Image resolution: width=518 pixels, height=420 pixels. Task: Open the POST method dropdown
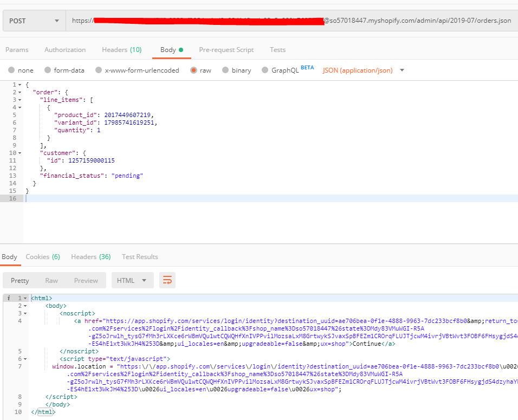[x=34, y=21]
